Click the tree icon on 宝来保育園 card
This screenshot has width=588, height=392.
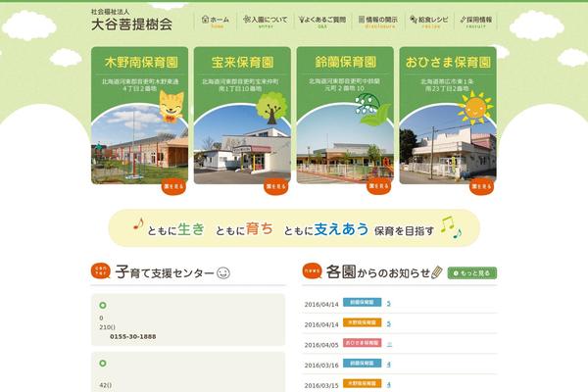(x=271, y=108)
